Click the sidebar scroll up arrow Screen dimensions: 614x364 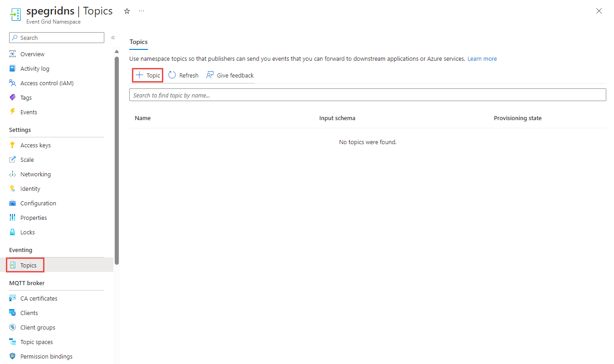tap(117, 51)
